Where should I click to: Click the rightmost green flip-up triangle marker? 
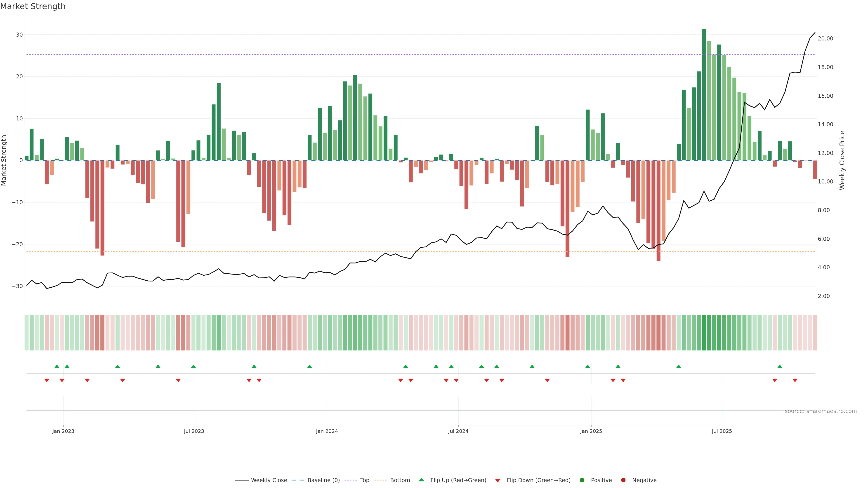click(x=780, y=366)
